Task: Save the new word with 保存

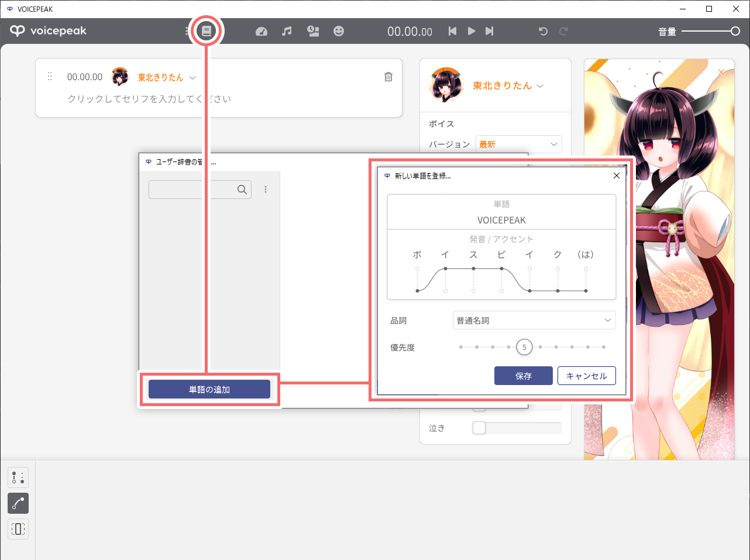Action: 524,376
